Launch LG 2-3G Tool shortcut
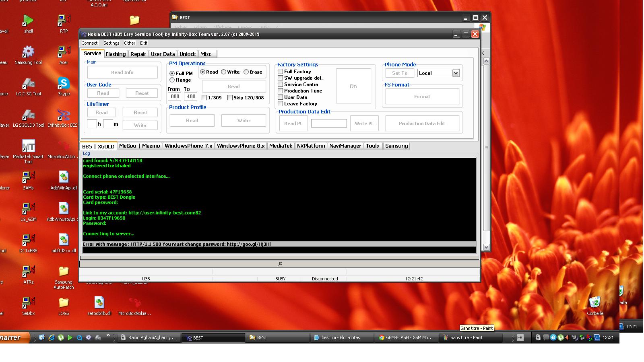644x362 pixels. point(28,86)
